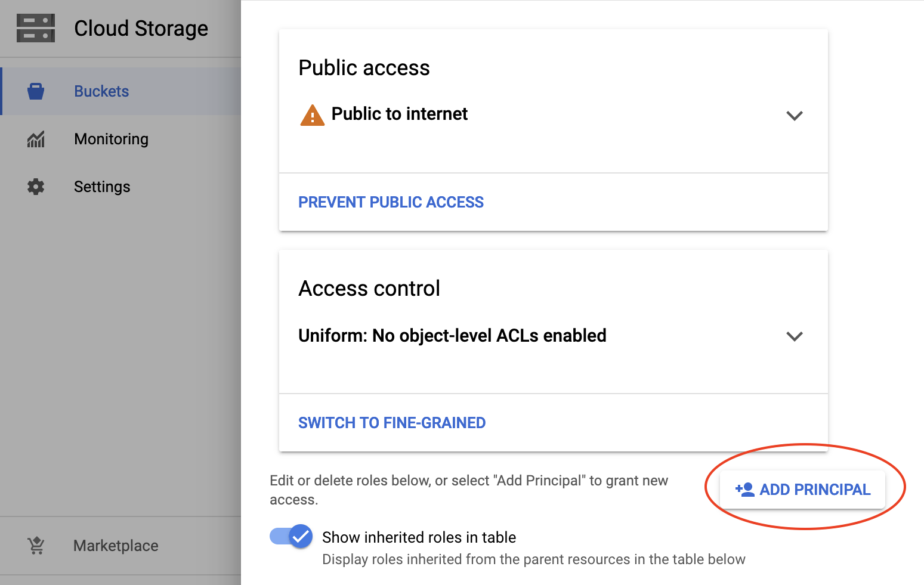Image resolution: width=924 pixels, height=585 pixels.
Task: Click the orange public access warning icon
Action: point(312,114)
